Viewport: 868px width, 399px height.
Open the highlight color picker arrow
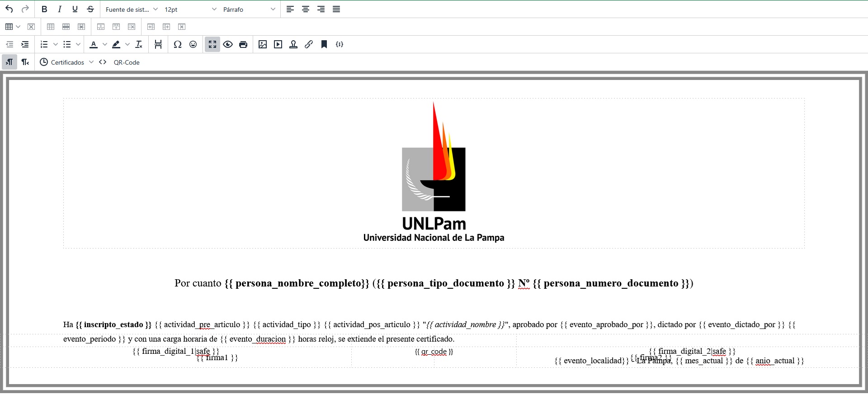pyautogui.click(x=127, y=44)
